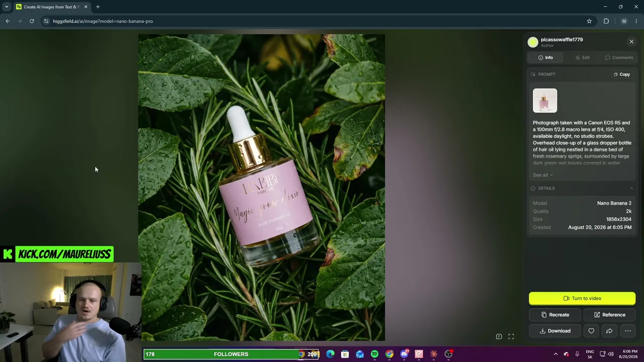Open Spotify from the taskbar
This screenshot has width=644, height=362.
[374, 354]
